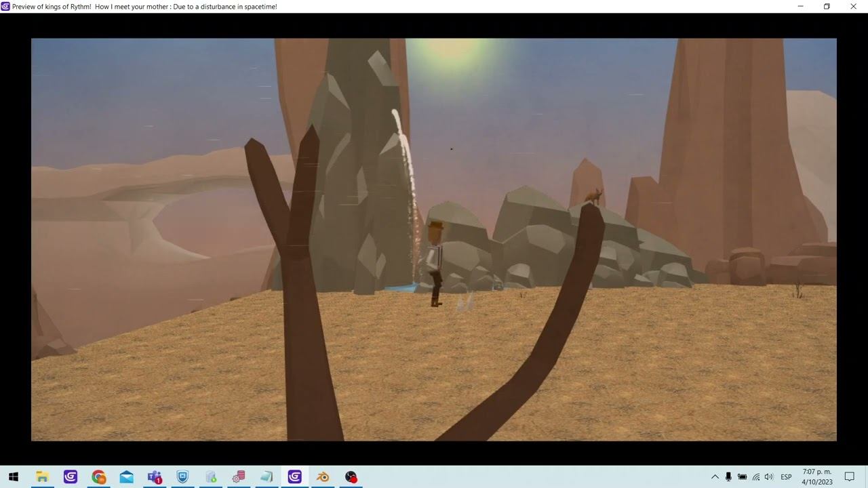Minimize the game preview window
This screenshot has height=488, width=868.
pos(801,6)
